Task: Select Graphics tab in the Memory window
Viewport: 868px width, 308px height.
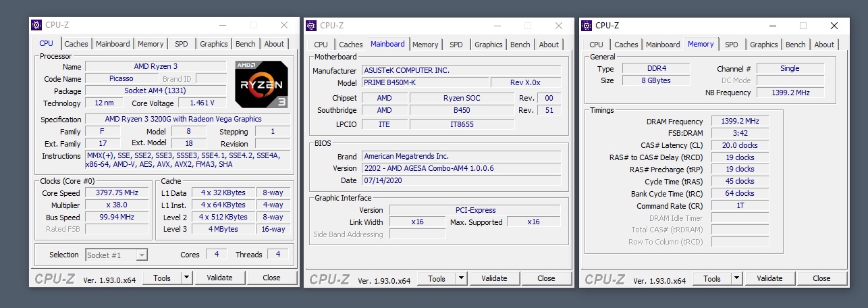Action: [x=763, y=45]
